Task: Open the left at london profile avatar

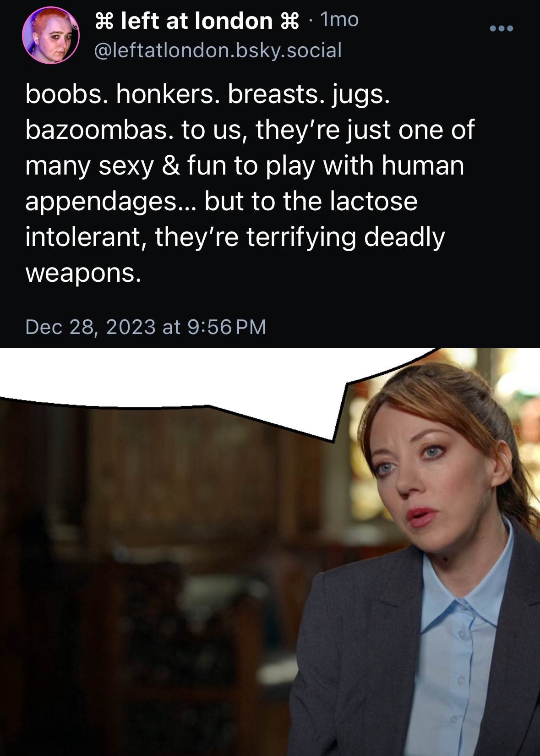Action: point(51,35)
